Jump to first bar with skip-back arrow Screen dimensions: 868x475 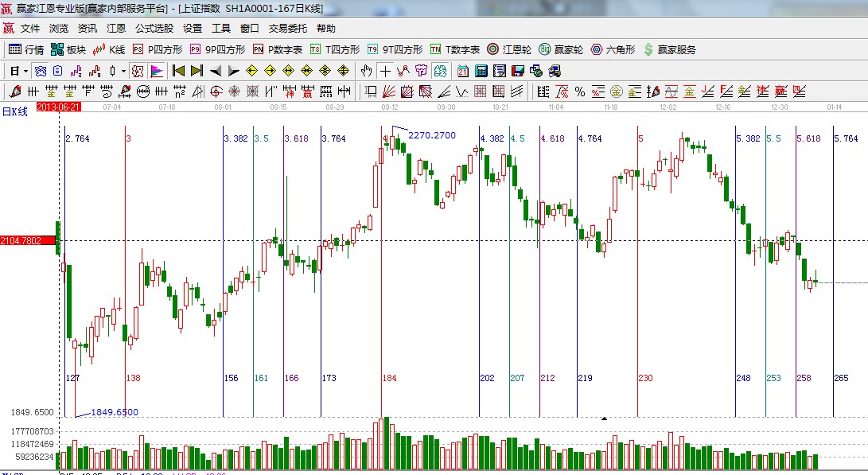pos(178,71)
